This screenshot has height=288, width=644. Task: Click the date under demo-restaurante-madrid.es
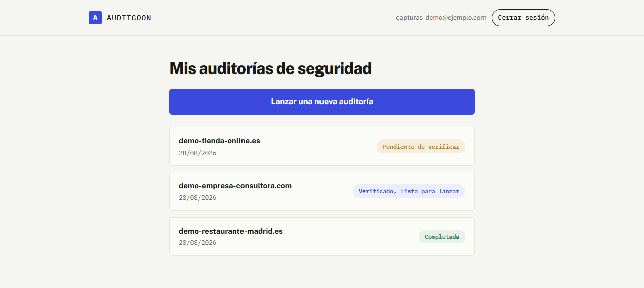point(197,243)
